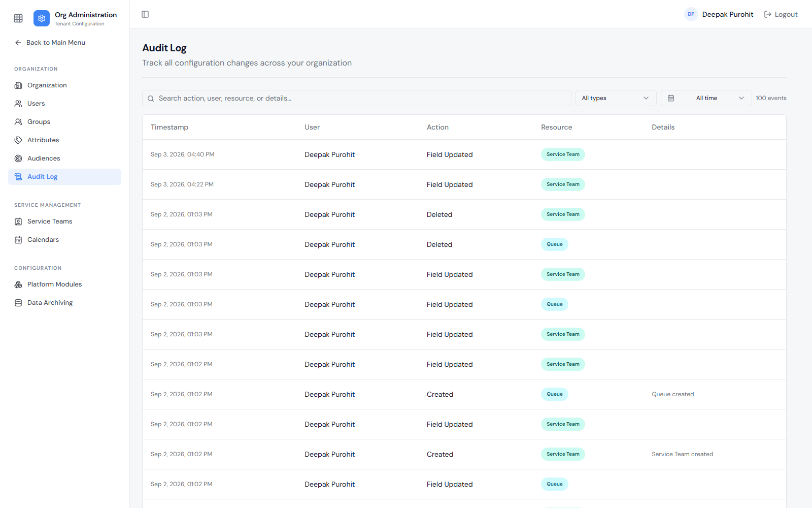The height and width of the screenshot is (508, 812).
Task: Select the Sep 3, 2026, 04:22 PM timestamp
Action: pos(182,184)
